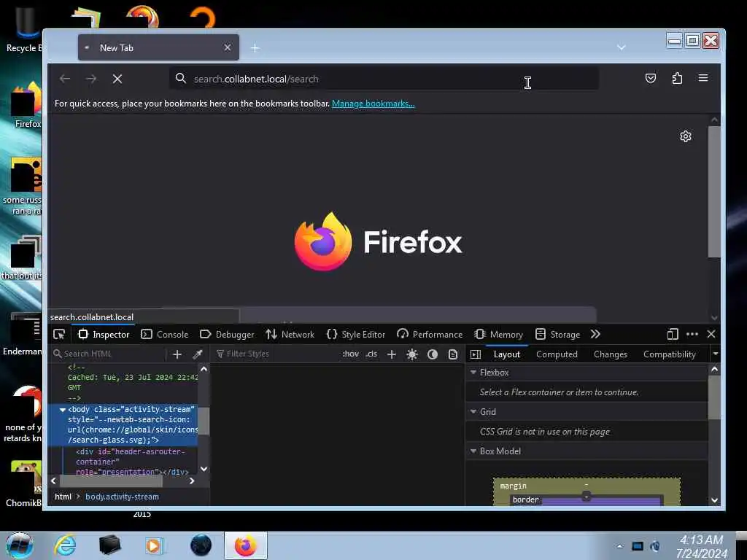This screenshot has height=560, width=747.
Task: Collapse the Box Model section
Action: [473, 451]
